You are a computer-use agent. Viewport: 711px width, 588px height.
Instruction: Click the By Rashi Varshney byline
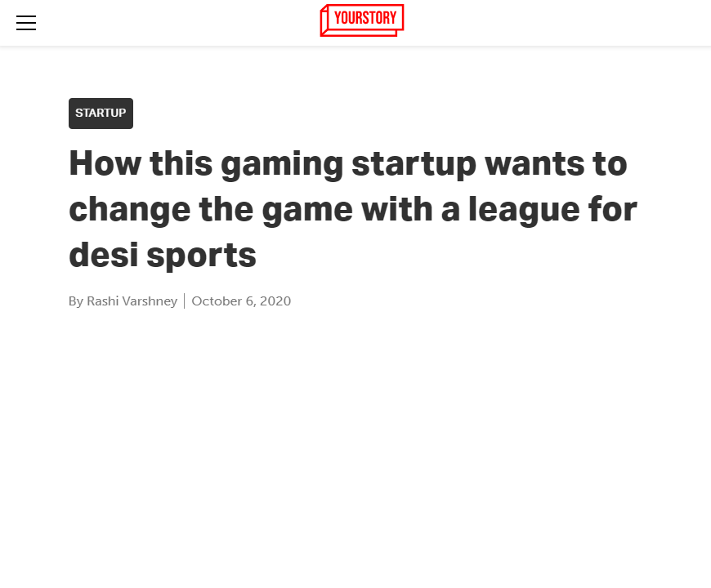pos(123,301)
